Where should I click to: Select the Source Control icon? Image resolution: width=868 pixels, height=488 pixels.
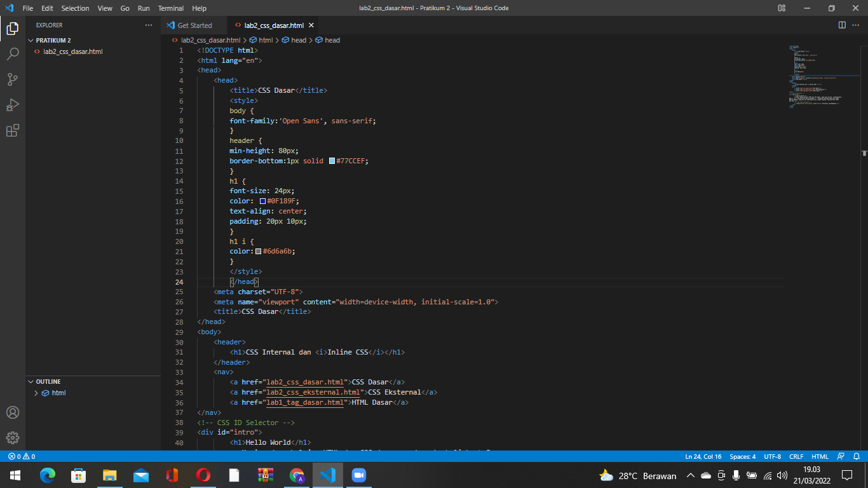[13, 79]
